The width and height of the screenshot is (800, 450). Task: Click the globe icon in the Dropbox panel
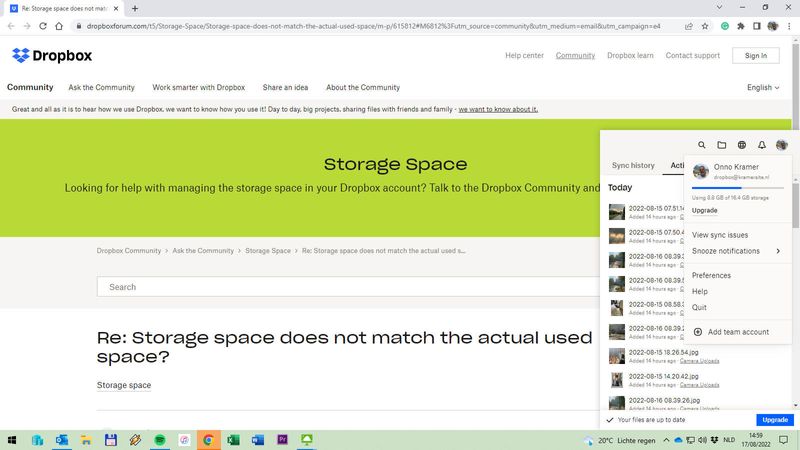(742, 145)
